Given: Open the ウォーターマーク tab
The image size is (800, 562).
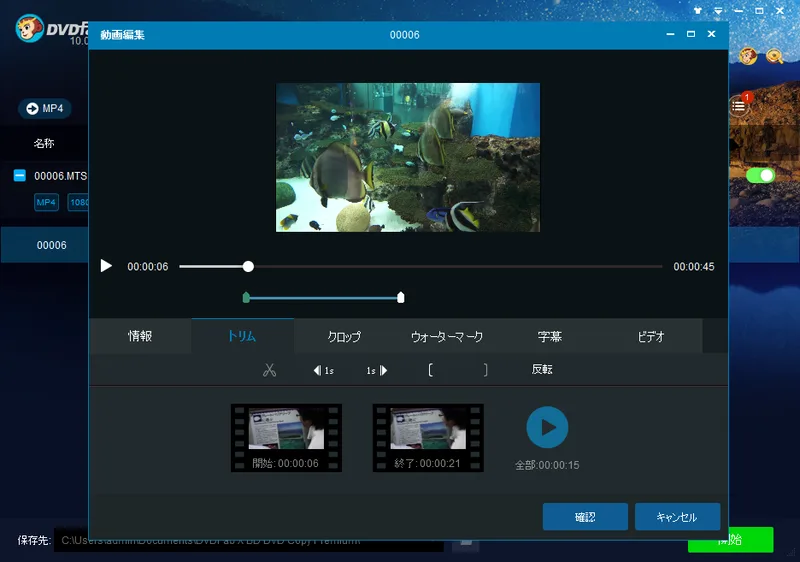Looking at the screenshot, I should (x=446, y=337).
